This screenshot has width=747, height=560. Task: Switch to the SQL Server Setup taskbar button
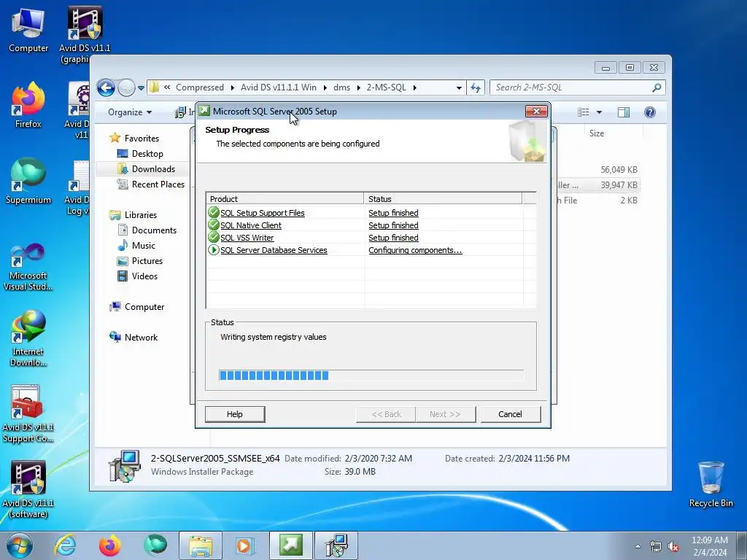290,545
